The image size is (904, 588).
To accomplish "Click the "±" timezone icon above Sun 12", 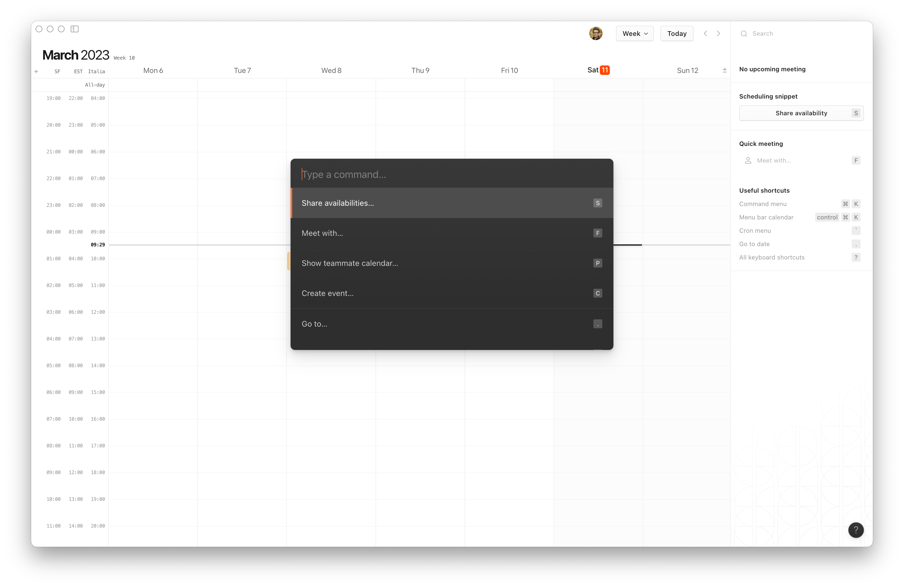I will [724, 70].
